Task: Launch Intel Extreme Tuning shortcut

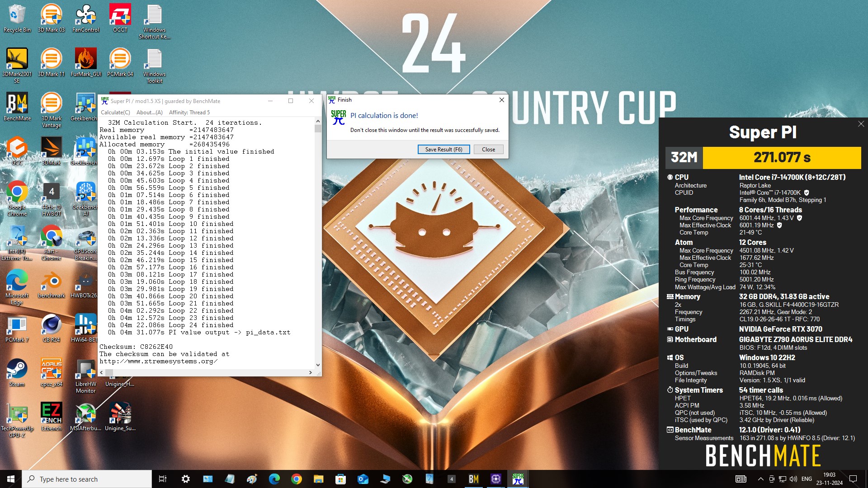Action: click(x=17, y=243)
